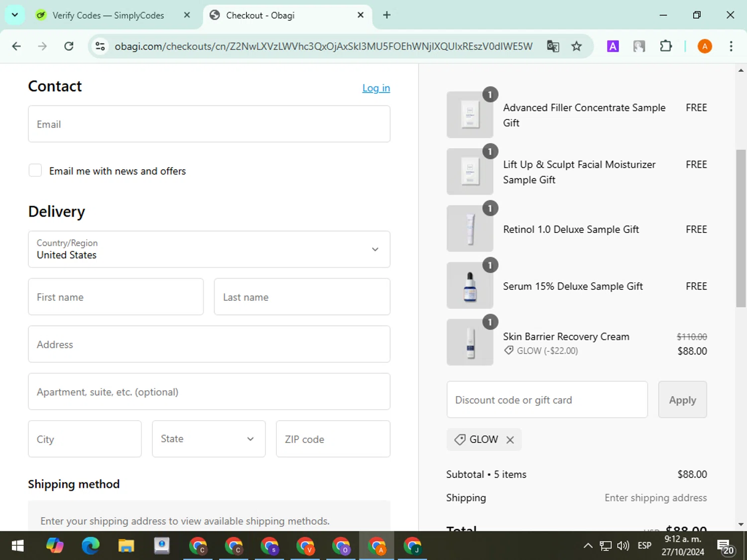Click the Apply discount button
The image size is (747, 560).
click(682, 400)
